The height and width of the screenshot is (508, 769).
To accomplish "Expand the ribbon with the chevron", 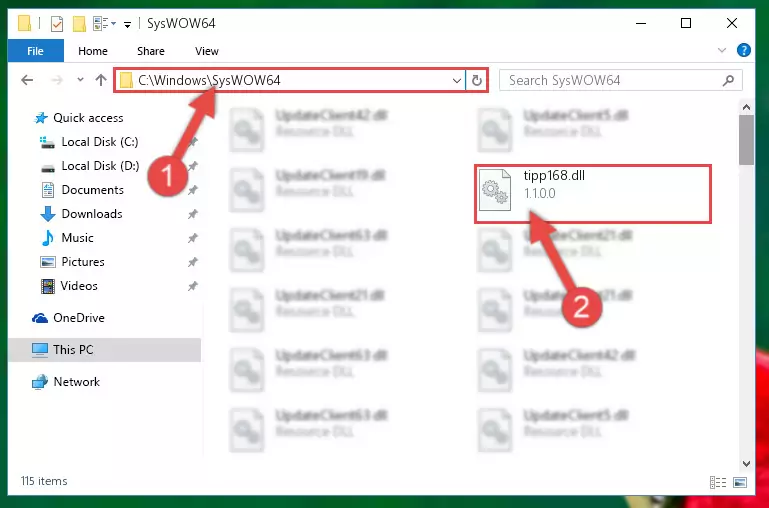I will tap(722, 50).
